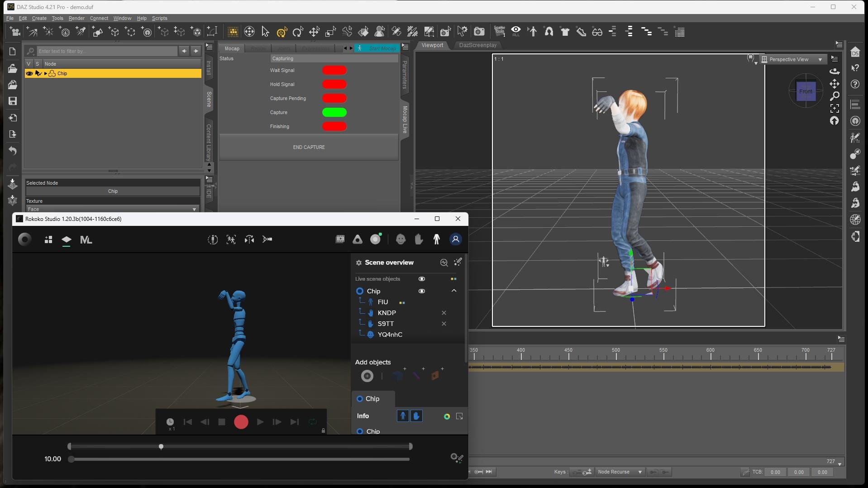Open the Scripts menu
Screen dimensions: 868x488
click(x=159, y=18)
